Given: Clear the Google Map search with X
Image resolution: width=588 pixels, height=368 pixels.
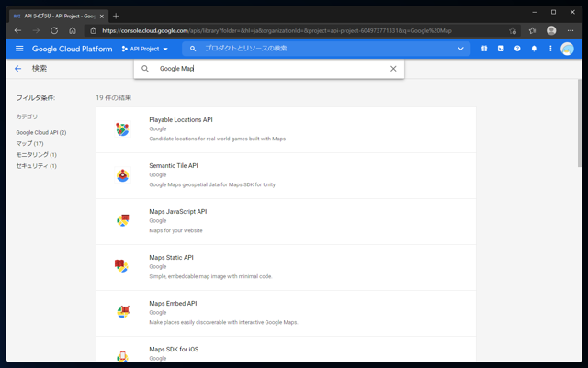Looking at the screenshot, I should (x=393, y=69).
